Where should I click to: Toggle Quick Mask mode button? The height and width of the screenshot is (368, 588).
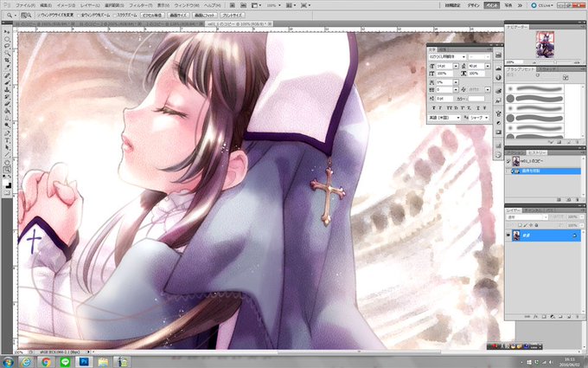7,192
